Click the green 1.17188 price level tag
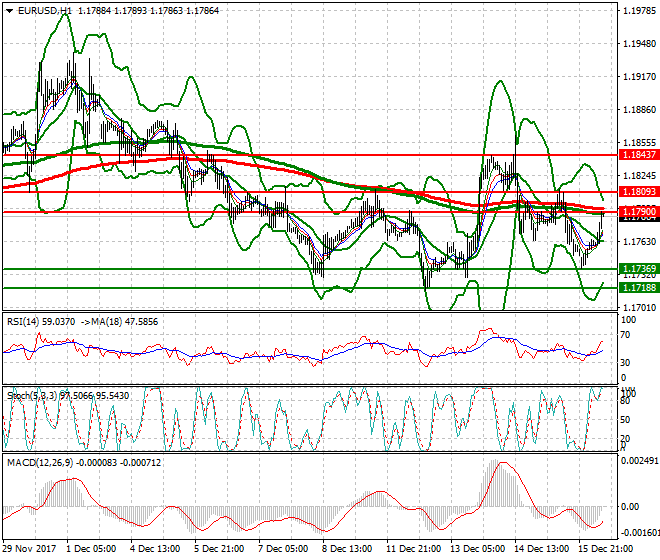The image size is (660, 560). (637, 287)
